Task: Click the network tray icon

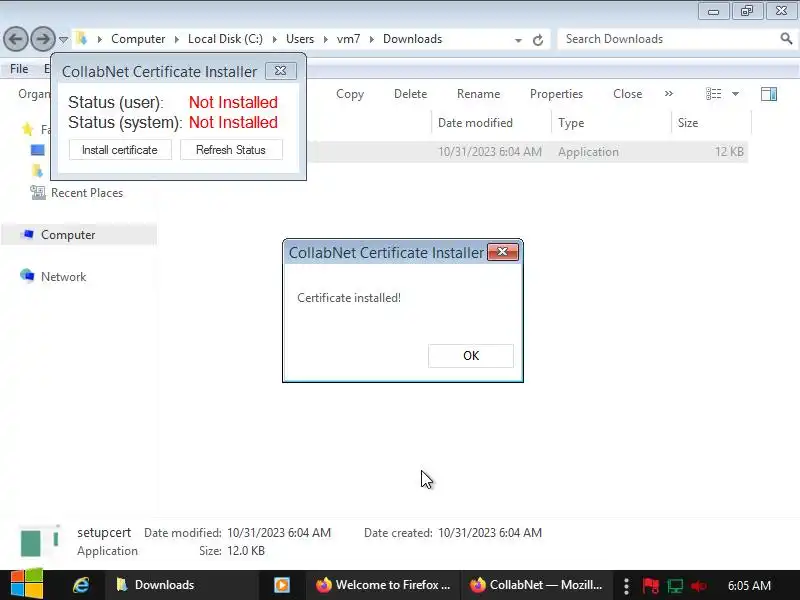Action: coord(675,586)
